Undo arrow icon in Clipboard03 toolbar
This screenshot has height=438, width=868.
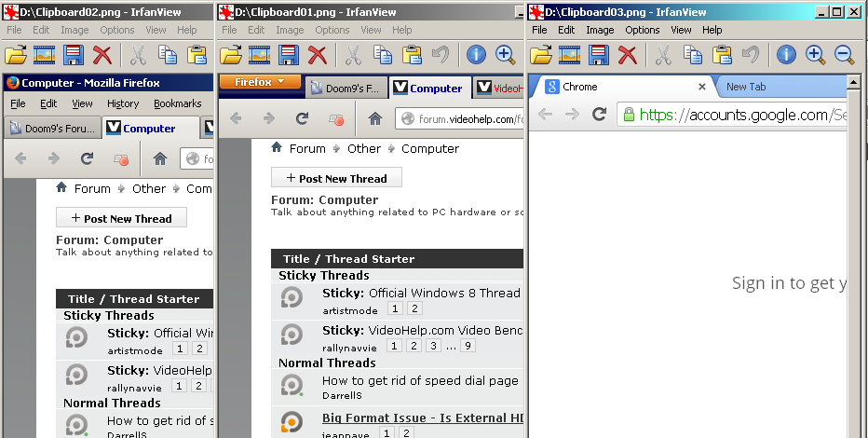[x=750, y=54]
